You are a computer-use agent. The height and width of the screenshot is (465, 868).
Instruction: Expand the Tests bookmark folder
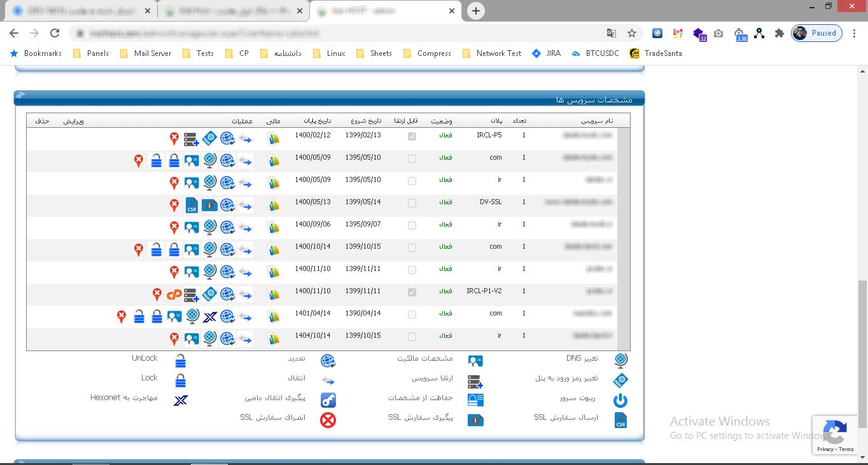(x=198, y=53)
